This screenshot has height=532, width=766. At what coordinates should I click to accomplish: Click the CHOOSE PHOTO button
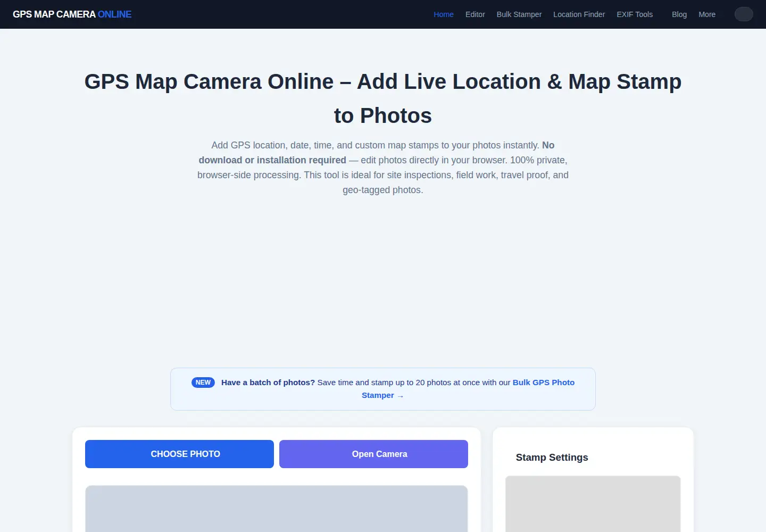[x=179, y=454]
